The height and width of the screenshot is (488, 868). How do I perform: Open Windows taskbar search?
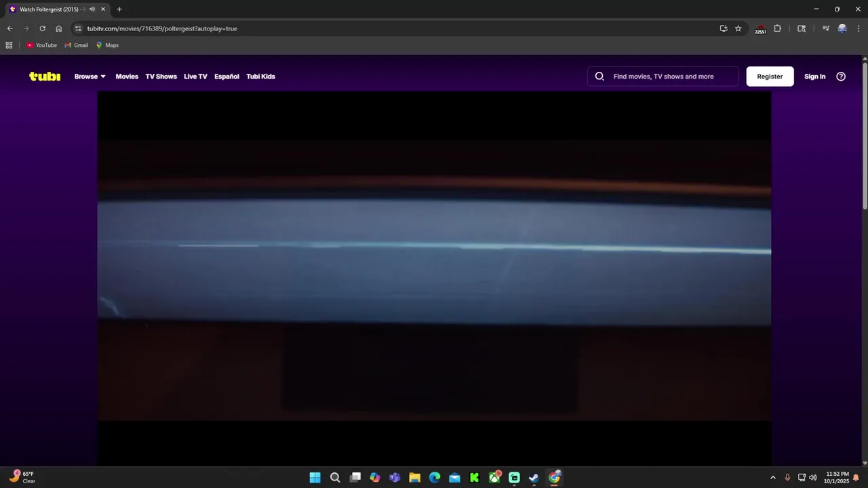335,478
